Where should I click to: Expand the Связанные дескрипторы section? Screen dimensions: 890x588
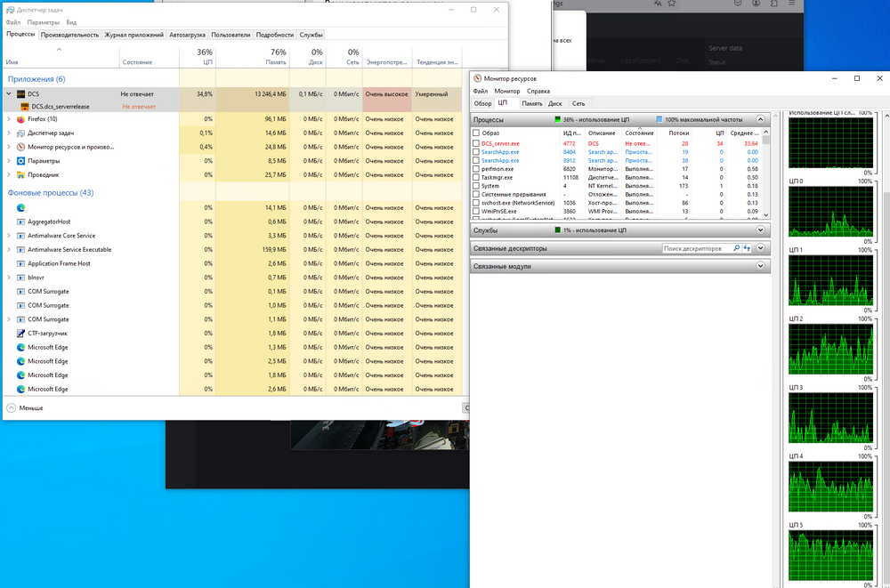761,248
